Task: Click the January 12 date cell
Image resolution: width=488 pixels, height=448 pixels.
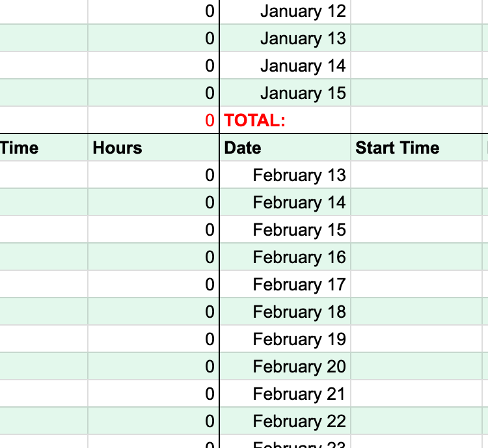Action: point(286,11)
